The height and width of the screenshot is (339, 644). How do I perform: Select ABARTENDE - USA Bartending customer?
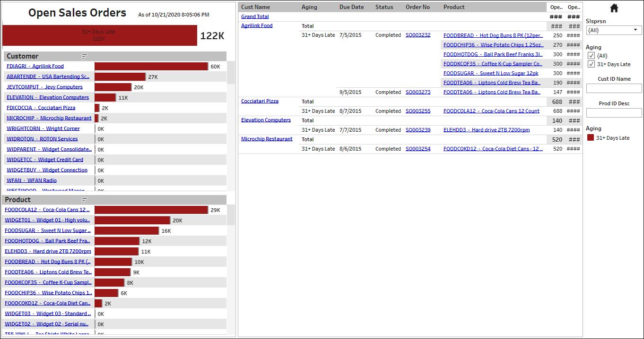(x=48, y=76)
